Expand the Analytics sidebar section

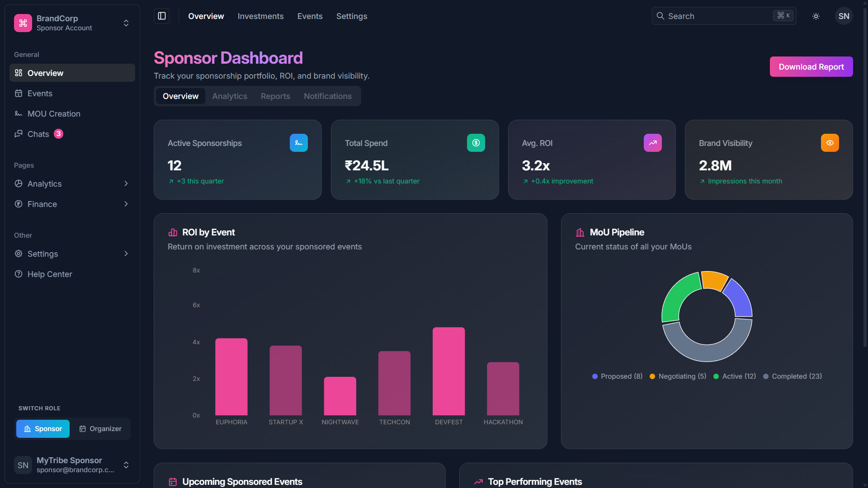(x=72, y=183)
